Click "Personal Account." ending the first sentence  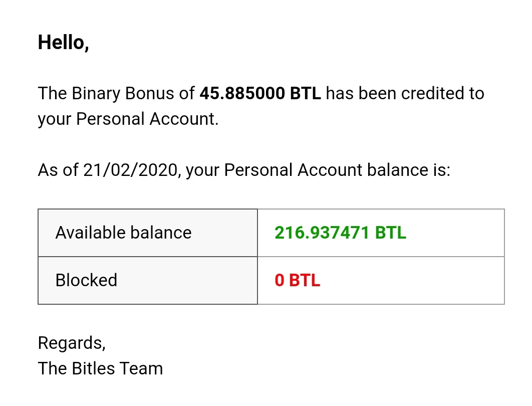pos(147,119)
